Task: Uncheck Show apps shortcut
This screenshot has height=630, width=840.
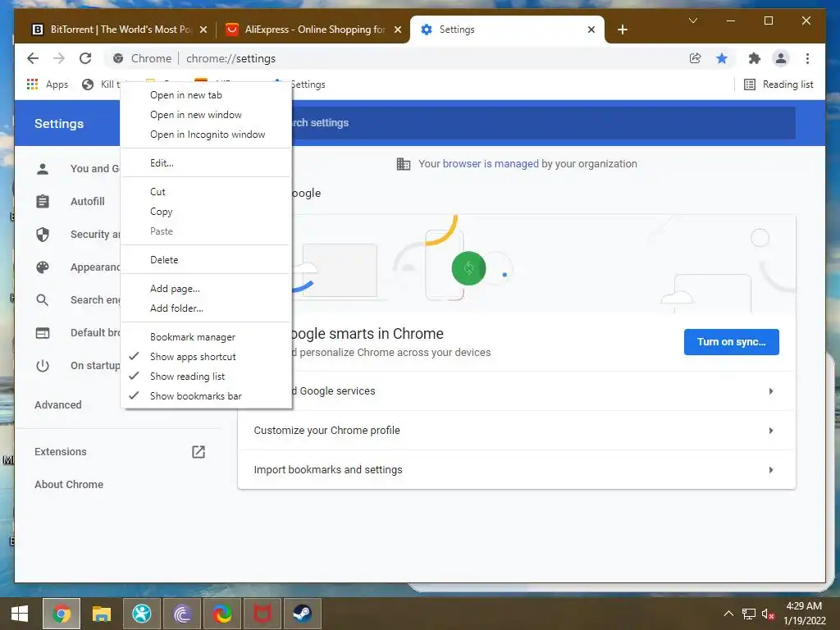Action: point(206,357)
